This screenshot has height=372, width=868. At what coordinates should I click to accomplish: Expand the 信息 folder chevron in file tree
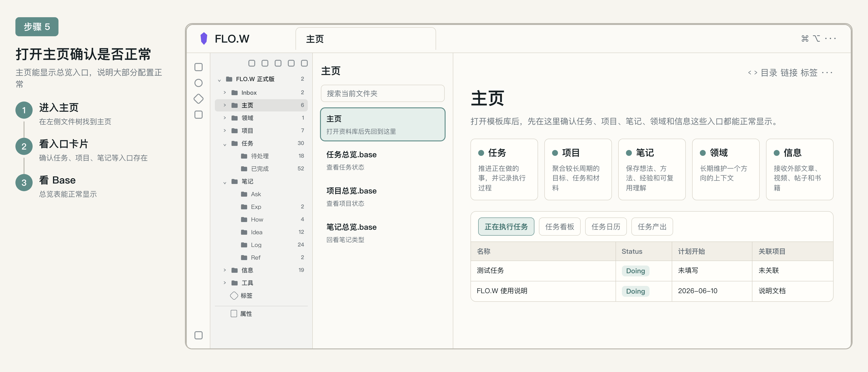225,270
